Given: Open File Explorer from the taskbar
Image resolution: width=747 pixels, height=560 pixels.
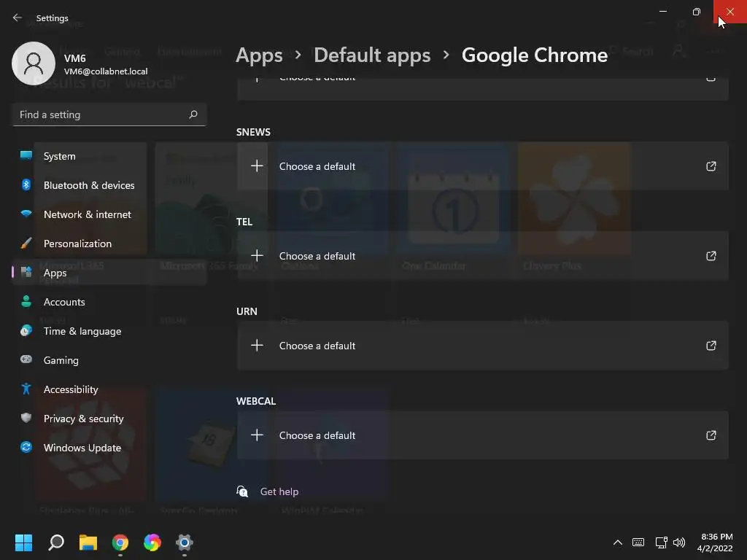Looking at the screenshot, I should tap(88, 542).
